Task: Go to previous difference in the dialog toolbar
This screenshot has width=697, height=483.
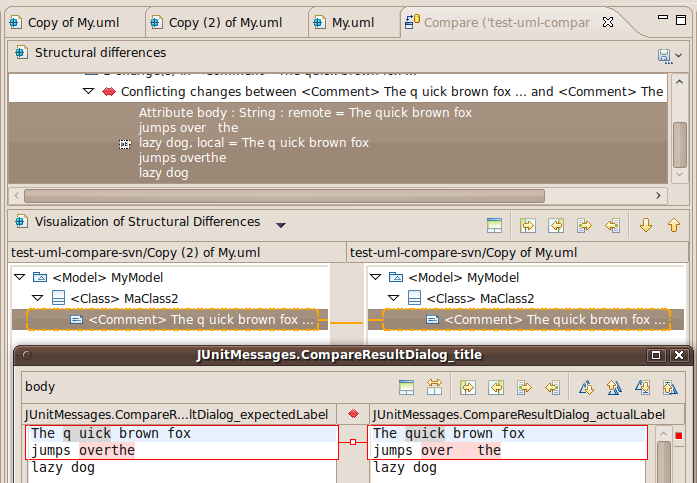Action: [614, 387]
